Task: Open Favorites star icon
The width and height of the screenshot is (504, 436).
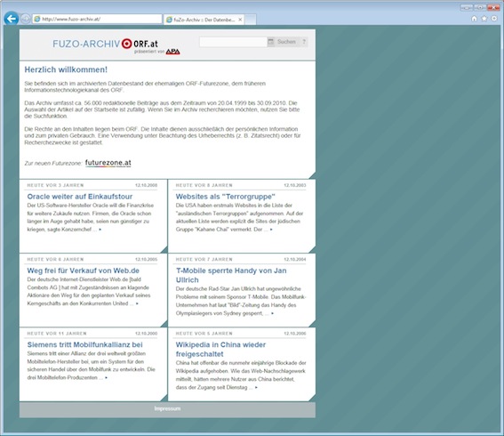Action: click(484, 19)
